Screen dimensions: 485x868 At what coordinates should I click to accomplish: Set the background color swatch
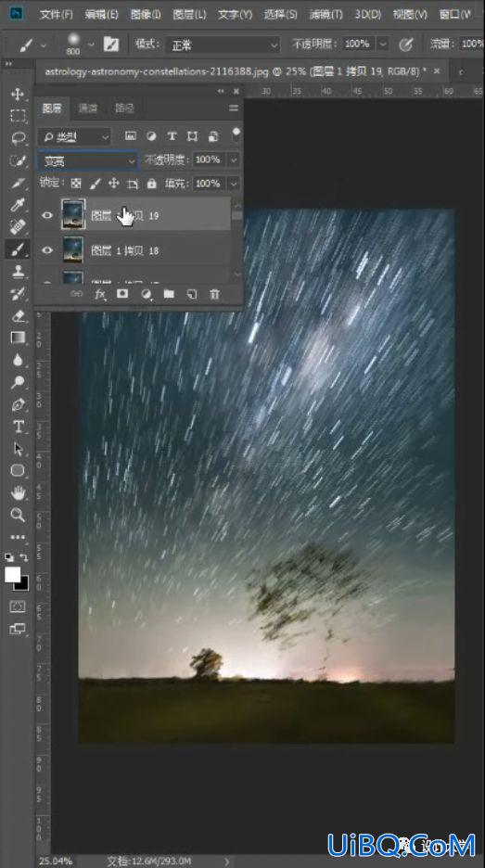pyautogui.click(x=24, y=584)
